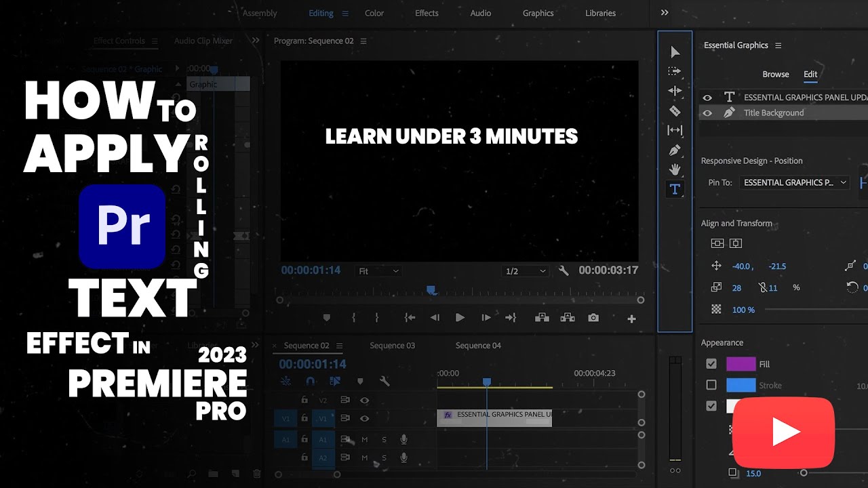Click the 100 % opacity value
The image size is (868, 488).
coord(743,310)
